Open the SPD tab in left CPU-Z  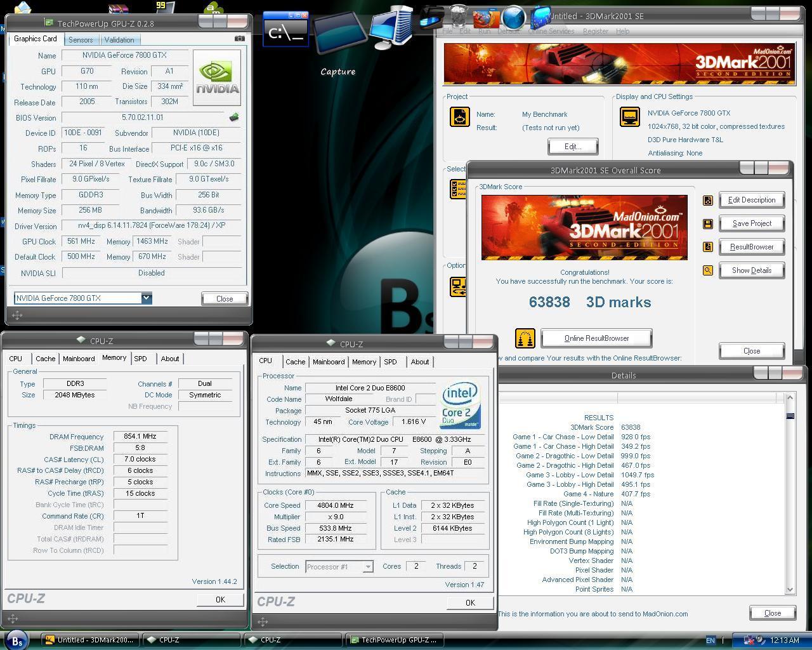pyautogui.click(x=141, y=359)
